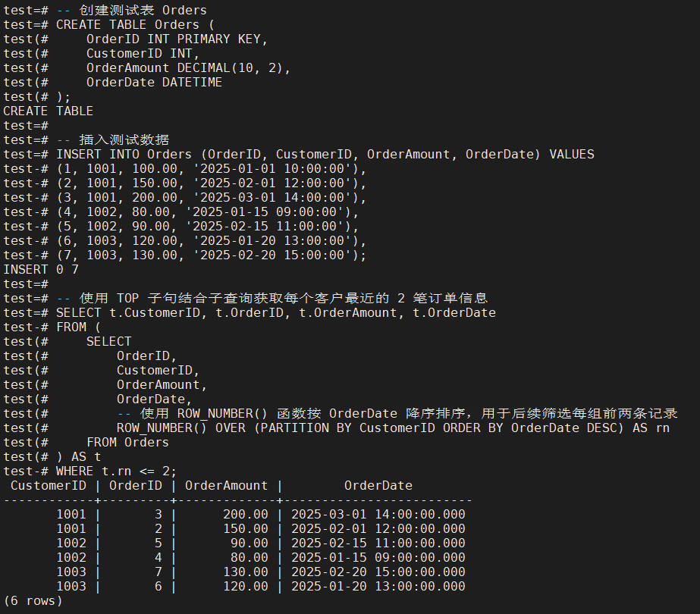
Task: Click the inserted row starting with (4, 1002
Action: pyautogui.click(x=207, y=212)
